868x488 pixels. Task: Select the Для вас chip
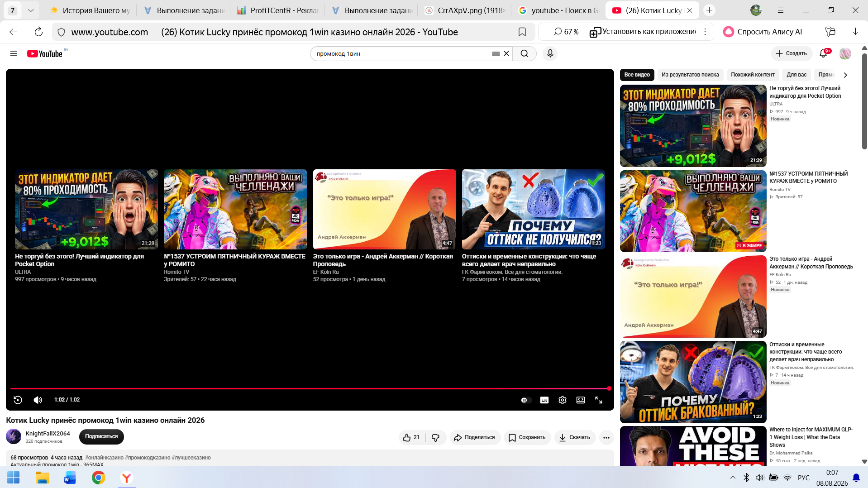796,75
